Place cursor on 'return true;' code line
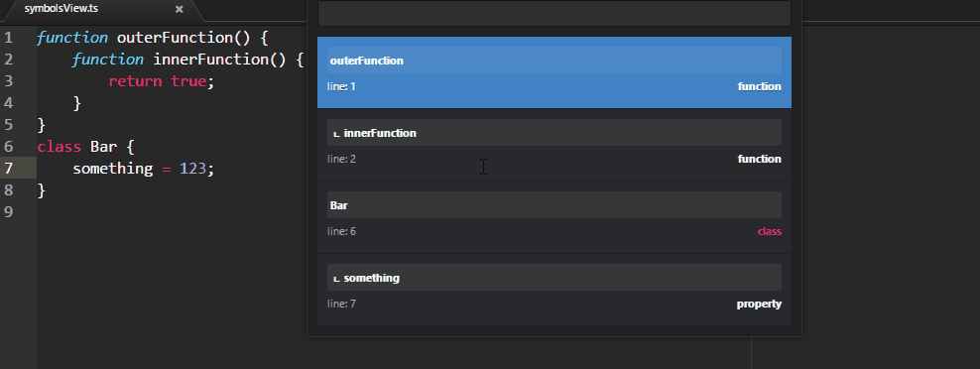 point(162,81)
